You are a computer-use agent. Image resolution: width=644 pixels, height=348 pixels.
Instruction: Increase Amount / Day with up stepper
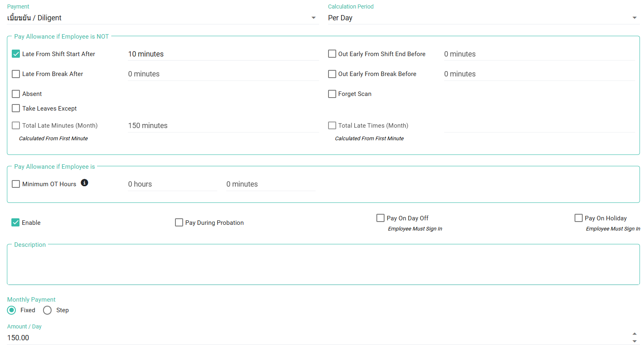[635, 334]
